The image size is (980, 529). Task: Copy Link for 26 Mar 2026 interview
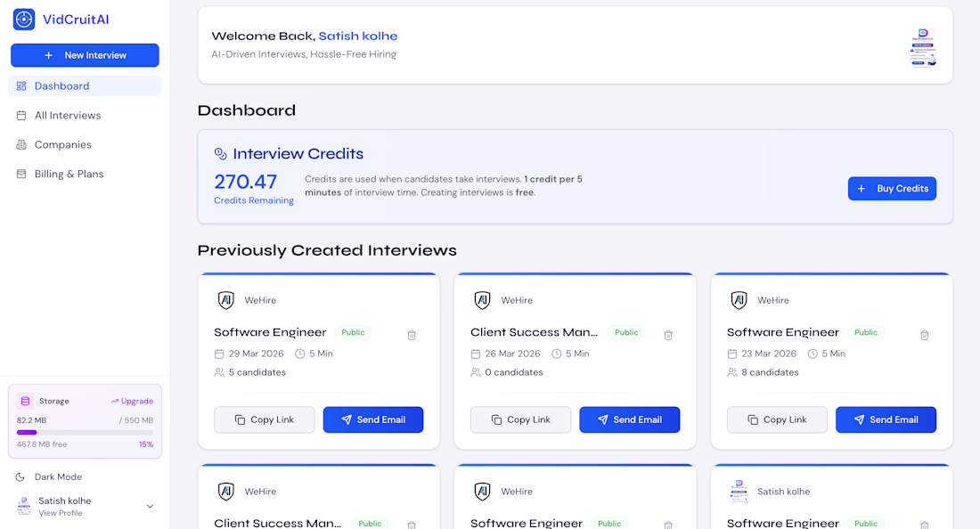[x=520, y=419]
